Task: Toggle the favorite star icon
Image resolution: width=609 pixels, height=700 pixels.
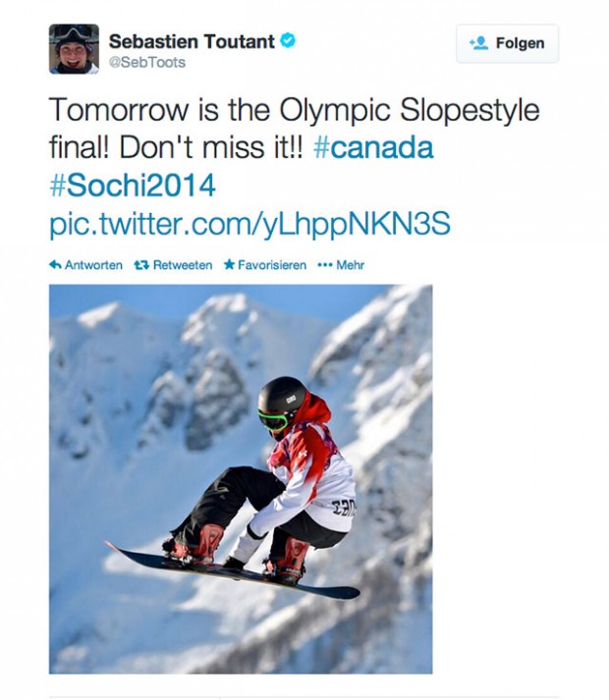Action: point(229,265)
